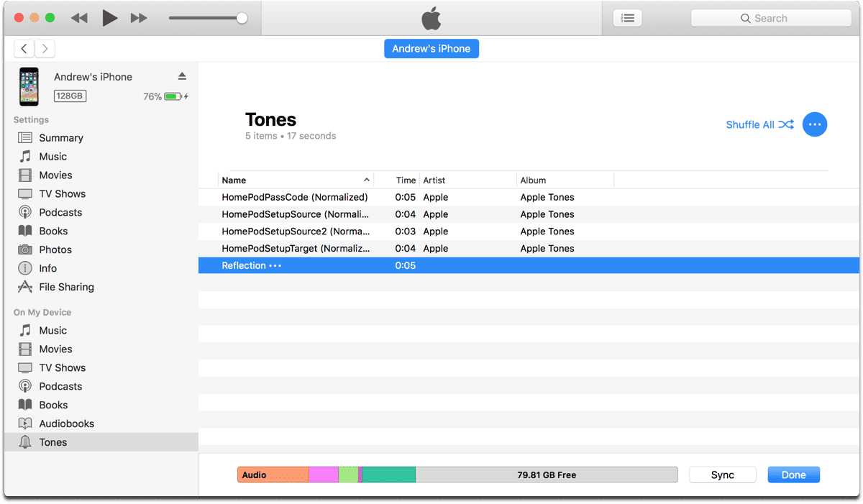
Task: Click the Sync button
Action: (x=722, y=475)
